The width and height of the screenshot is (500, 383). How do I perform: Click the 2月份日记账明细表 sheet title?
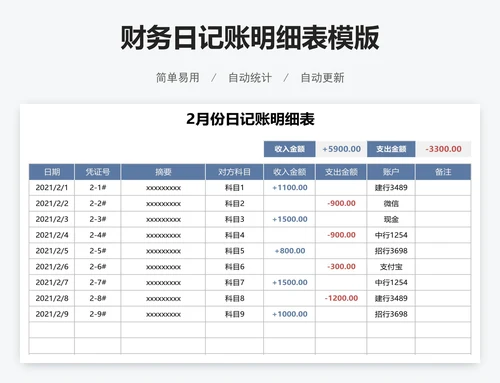coord(250,119)
